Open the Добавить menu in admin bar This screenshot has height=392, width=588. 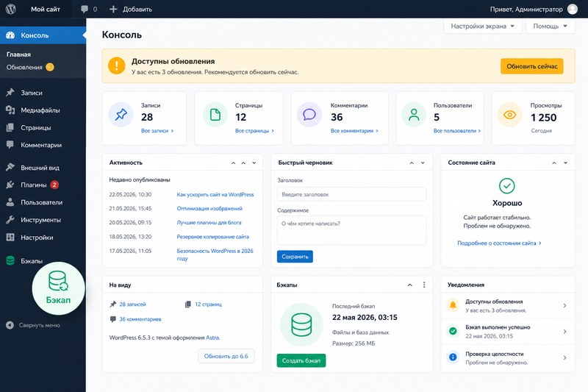point(131,9)
